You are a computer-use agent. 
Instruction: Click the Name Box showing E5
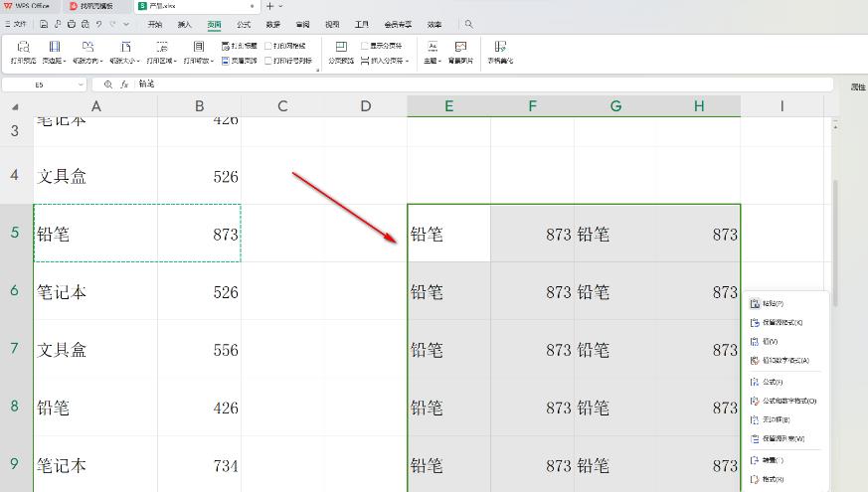pyautogui.click(x=40, y=84)
